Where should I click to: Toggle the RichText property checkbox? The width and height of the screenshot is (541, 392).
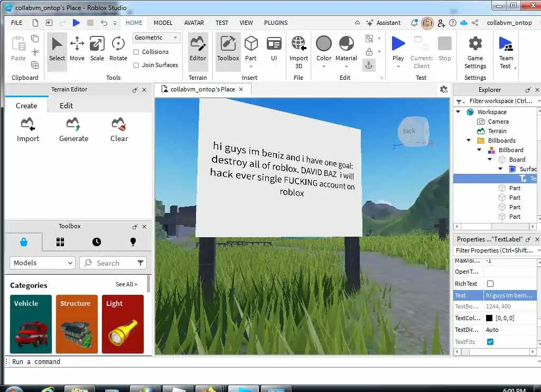pyautogui.click(x=490, y=284)
